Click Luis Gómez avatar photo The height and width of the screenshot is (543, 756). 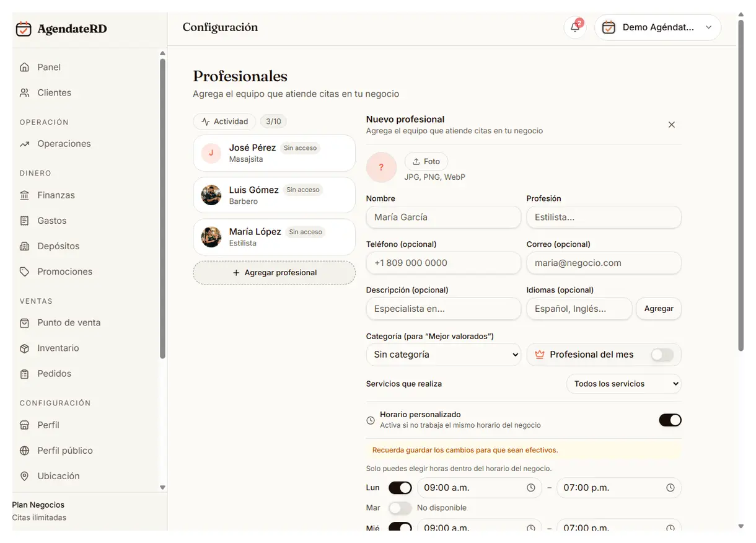tap(211, 195)
